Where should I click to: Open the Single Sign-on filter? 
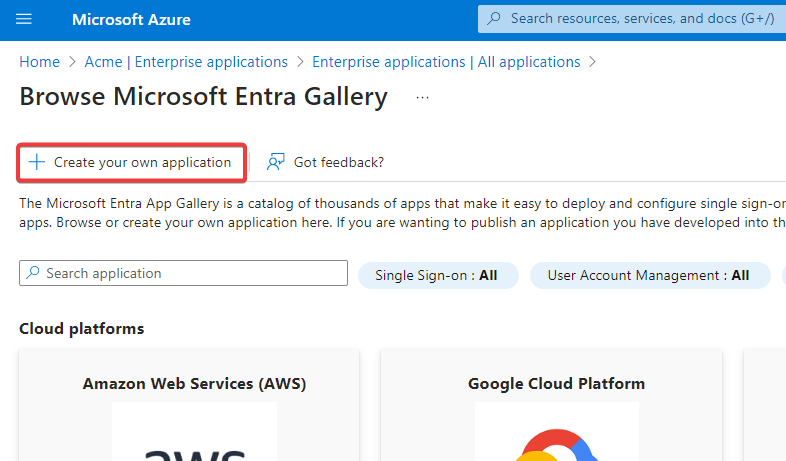(436, 275)
